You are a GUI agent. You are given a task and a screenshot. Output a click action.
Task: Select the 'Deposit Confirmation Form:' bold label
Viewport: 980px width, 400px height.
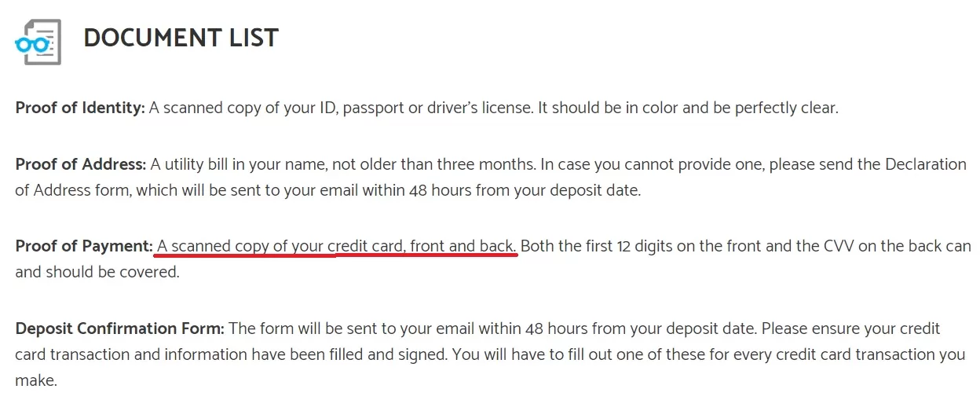pos(120,328)
